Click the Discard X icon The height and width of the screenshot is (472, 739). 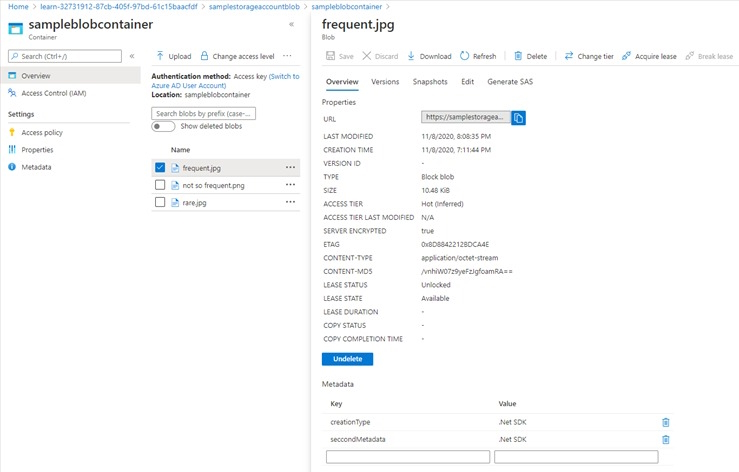[x=366, y=56]
